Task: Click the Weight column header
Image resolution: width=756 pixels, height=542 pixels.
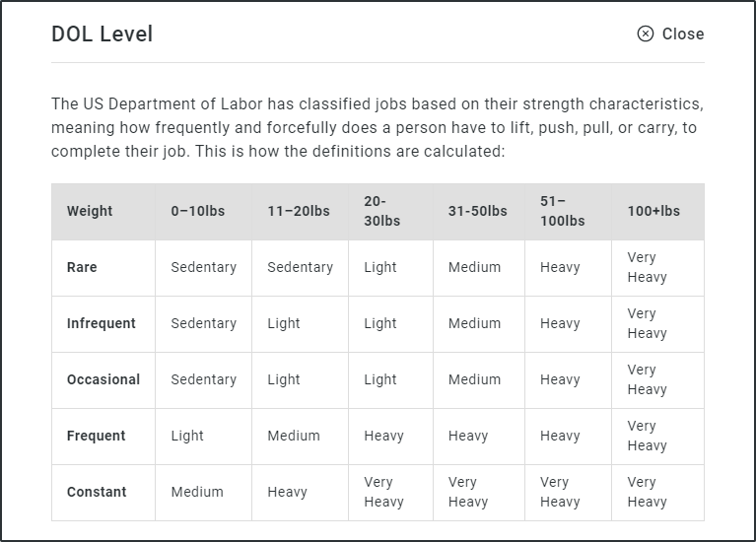Action: 90,211
